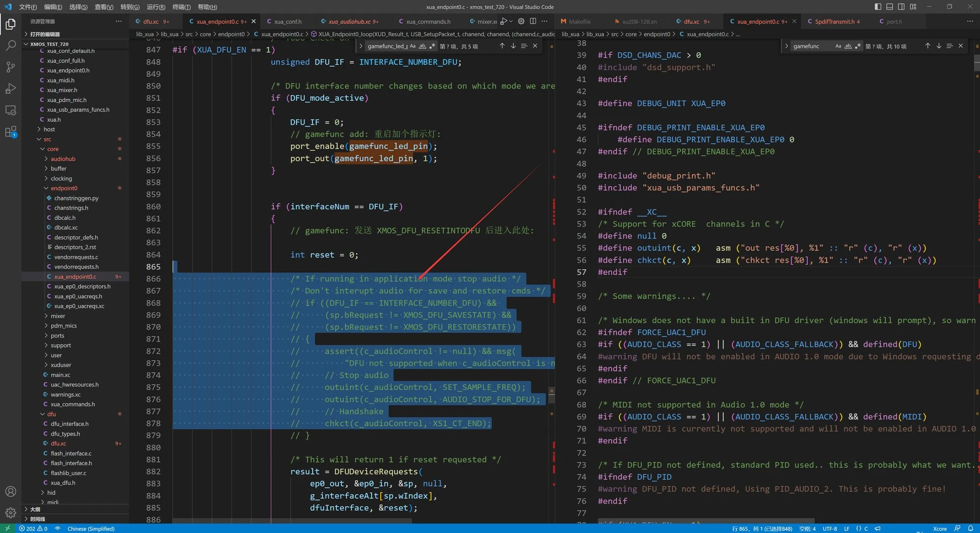This screenshot has height=533, width=980.
Task: Click 空格: 4 indentation in status bar
Action: [807, 529]
